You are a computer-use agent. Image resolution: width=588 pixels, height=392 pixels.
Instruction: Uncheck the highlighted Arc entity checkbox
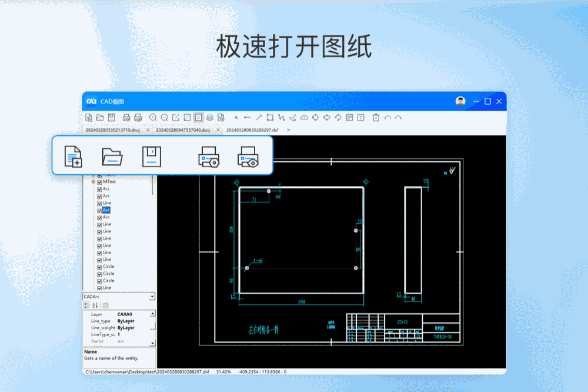[99, 210]
